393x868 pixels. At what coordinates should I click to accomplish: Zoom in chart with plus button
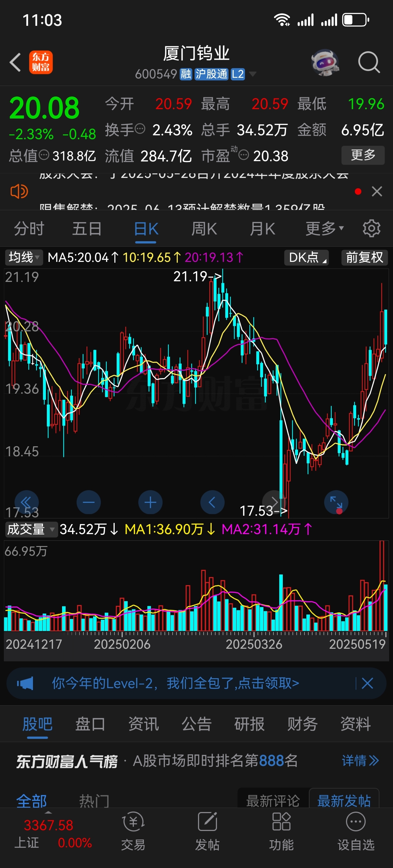pyautogui.click(x=151, y=502)
